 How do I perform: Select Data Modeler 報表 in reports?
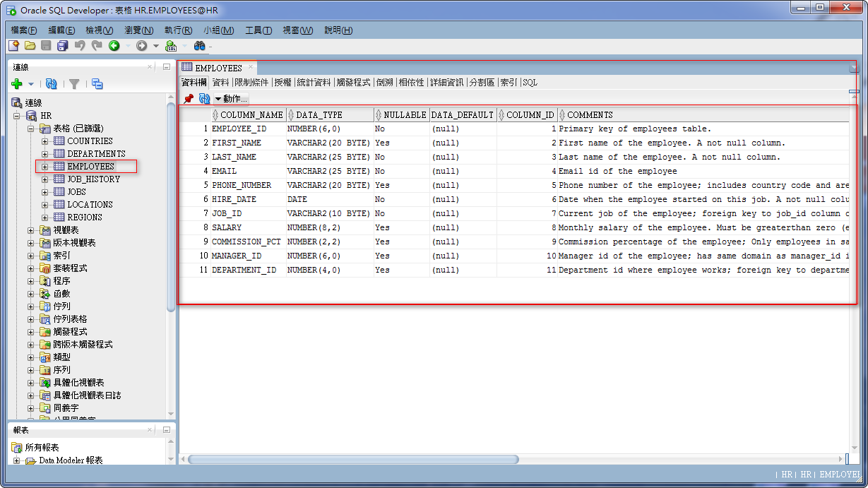pyautogui.click(x=71, y=460)
